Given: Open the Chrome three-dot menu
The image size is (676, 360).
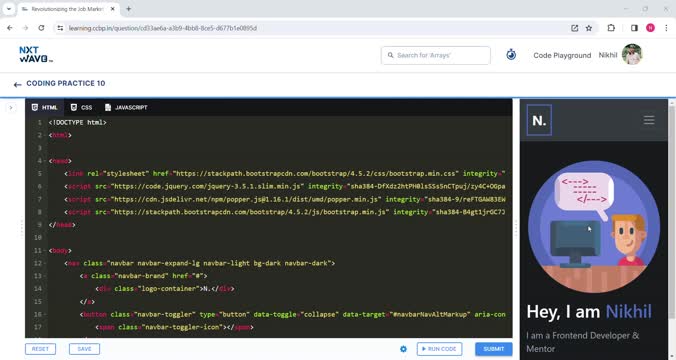Looking at the screenshot, I should 666,28.
